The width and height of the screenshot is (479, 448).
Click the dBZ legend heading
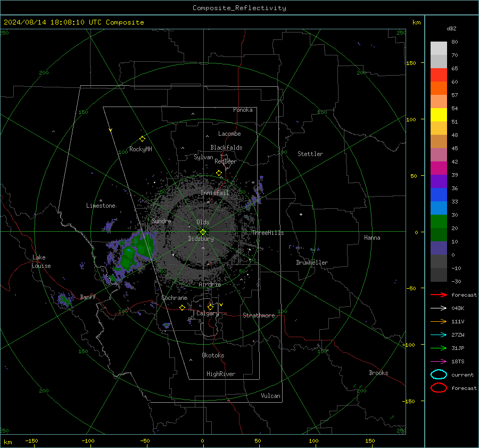coord(451,28)
